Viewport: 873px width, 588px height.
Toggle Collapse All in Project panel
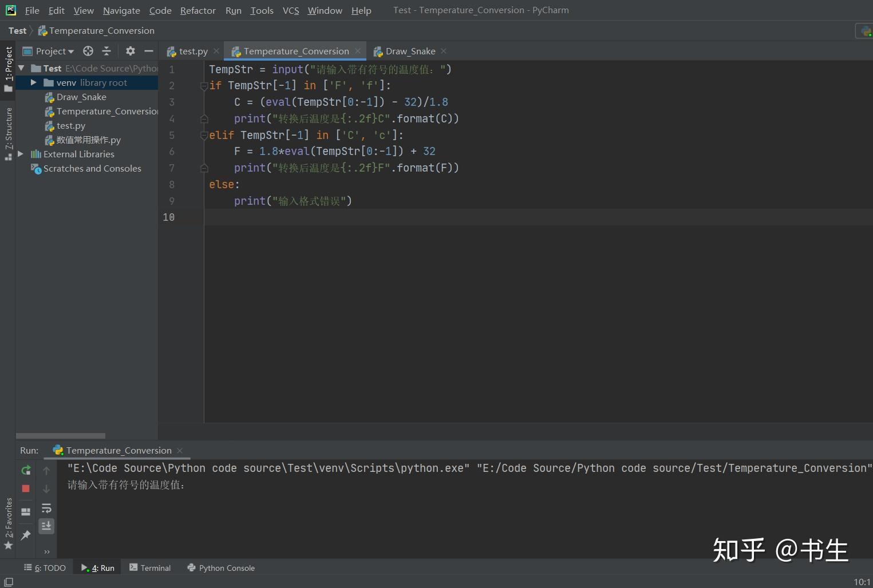(106, 51)
